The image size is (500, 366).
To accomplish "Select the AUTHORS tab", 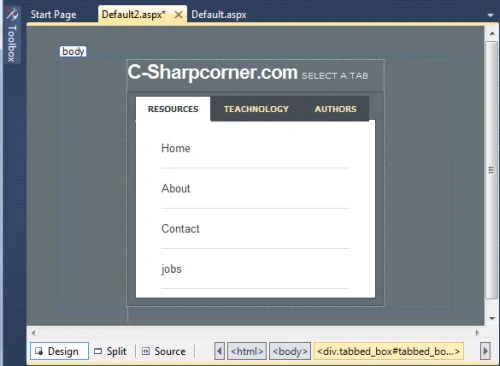I will [336, 109].
